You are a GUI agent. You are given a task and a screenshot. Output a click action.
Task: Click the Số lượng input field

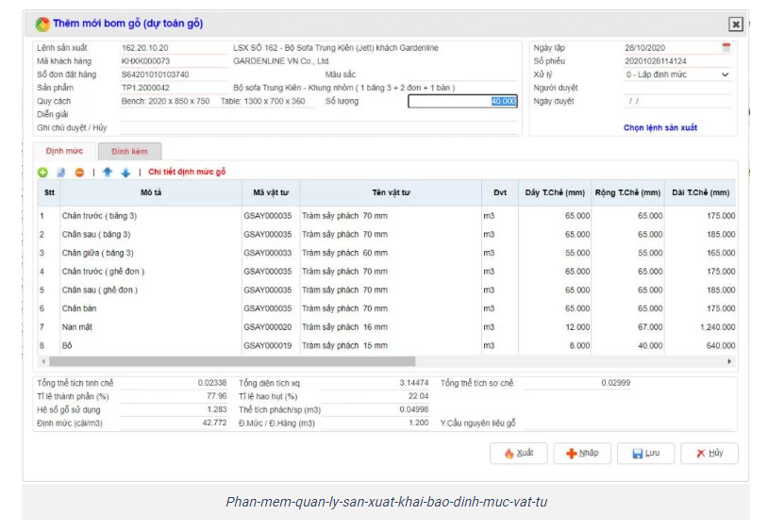point(462,101)
